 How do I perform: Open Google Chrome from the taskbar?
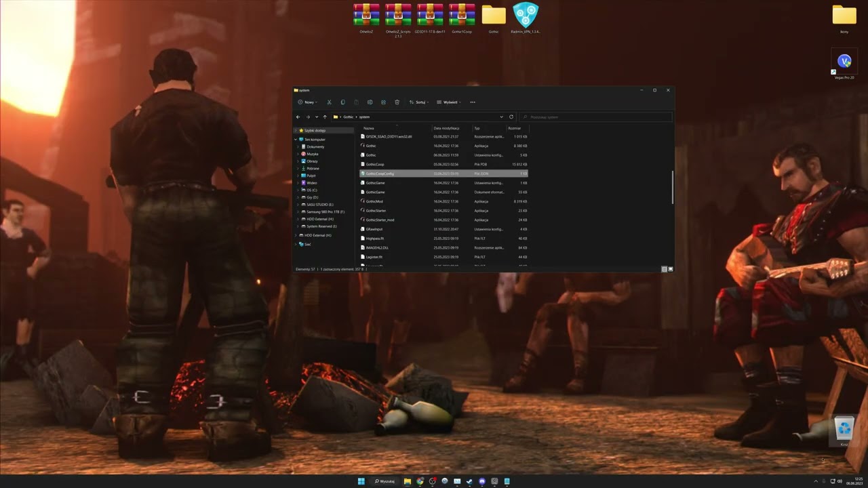(420, 481)
